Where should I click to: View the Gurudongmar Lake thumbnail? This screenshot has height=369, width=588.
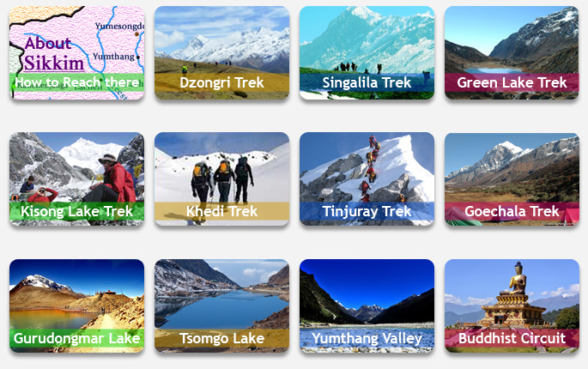(x=77, y=306)
